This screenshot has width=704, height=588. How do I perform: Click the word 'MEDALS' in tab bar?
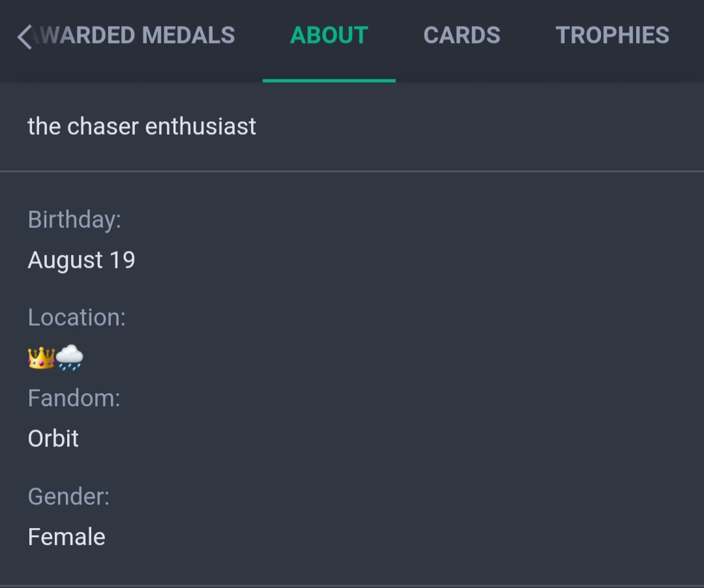point(188,35)
